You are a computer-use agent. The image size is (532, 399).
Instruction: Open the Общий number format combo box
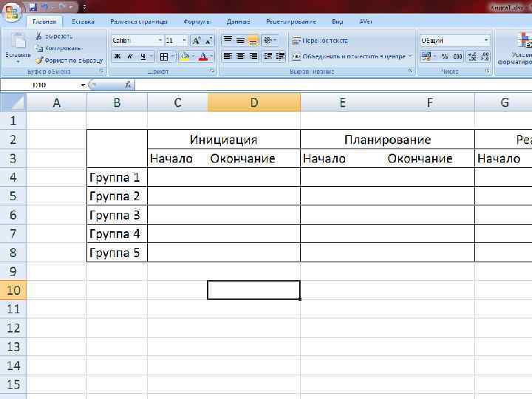click(454, 41)
